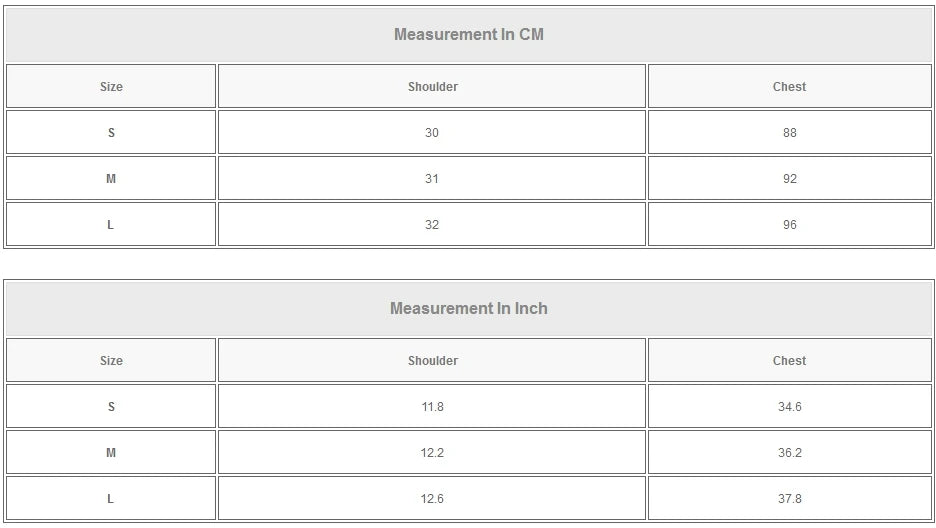Select the shoulder value 12.6
Image resolution: width=936 pixels, height=528 pixels.
[x=432, y=499]
